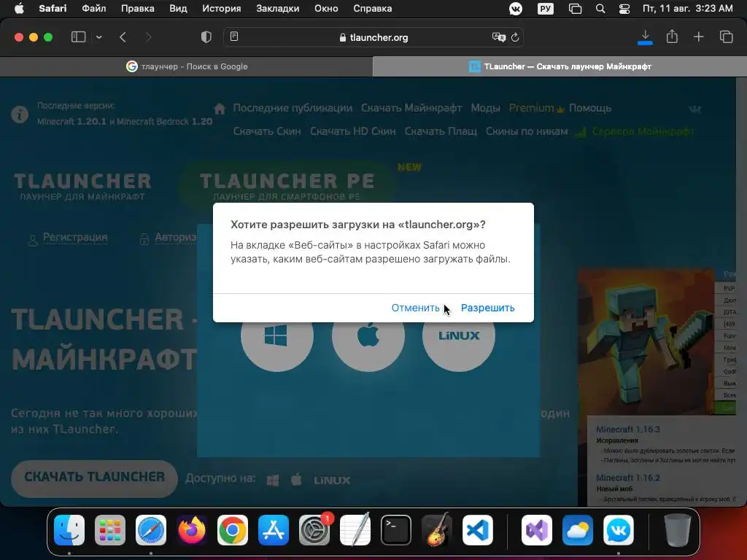
Task: Open the weather cloud app in Dock
Action: (x=578, y=530)
